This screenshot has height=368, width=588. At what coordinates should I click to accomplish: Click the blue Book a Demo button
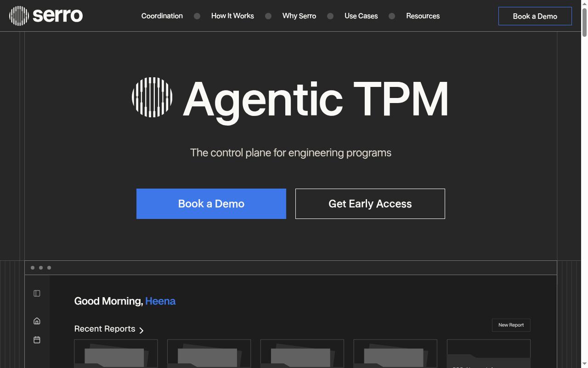[211, 204]
